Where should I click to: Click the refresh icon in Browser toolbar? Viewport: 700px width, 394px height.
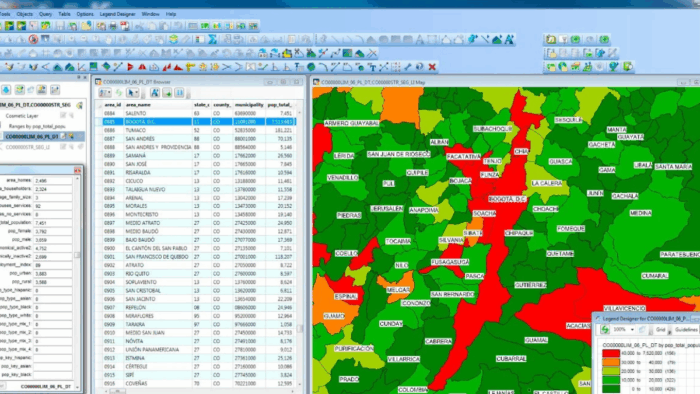point(119,93)
